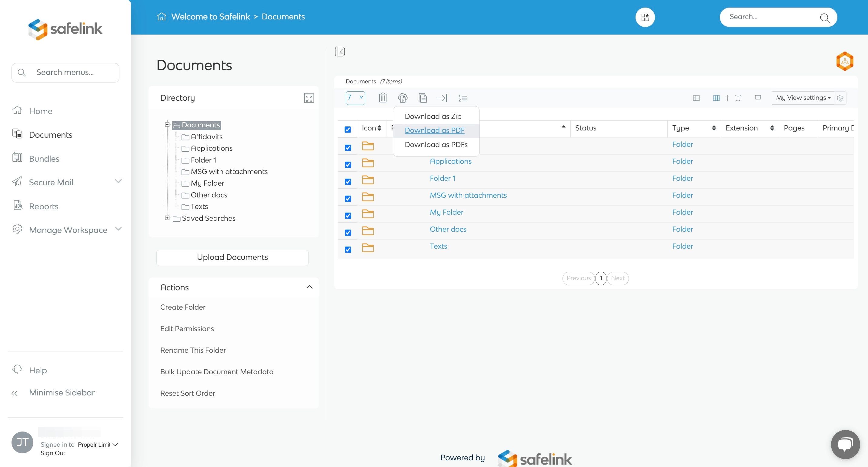Choose Download as PDFs option

click(x=436, y=145)
